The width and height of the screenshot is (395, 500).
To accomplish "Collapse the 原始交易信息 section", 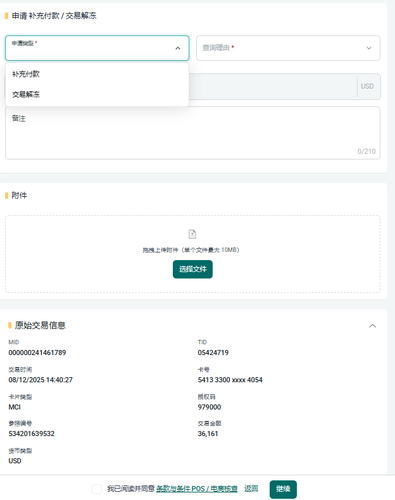I will coord(372,326).
